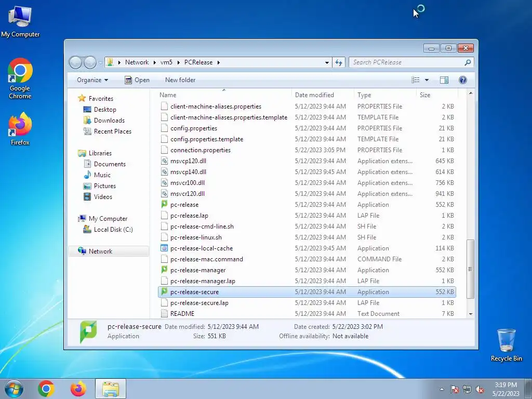Launch Chrome from the taskbar
This screenshot has height=399, width=532.
[46, 389]
